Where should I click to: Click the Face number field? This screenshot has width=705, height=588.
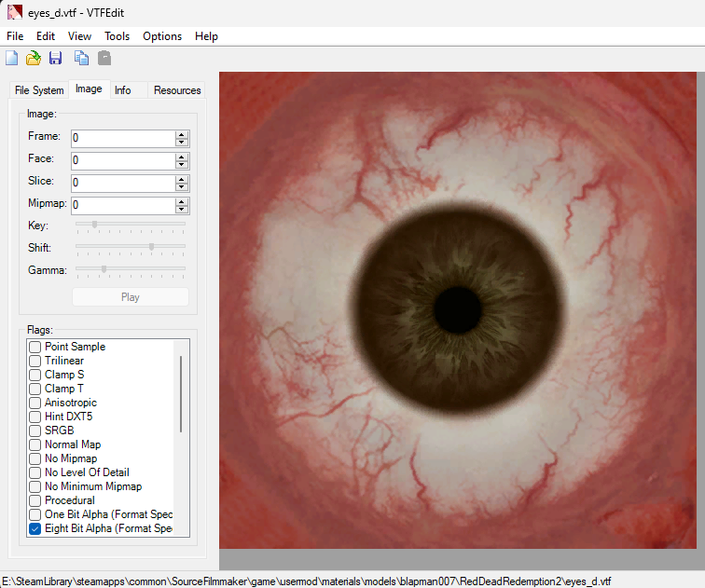pyautogui.click(x=123, y=161)
